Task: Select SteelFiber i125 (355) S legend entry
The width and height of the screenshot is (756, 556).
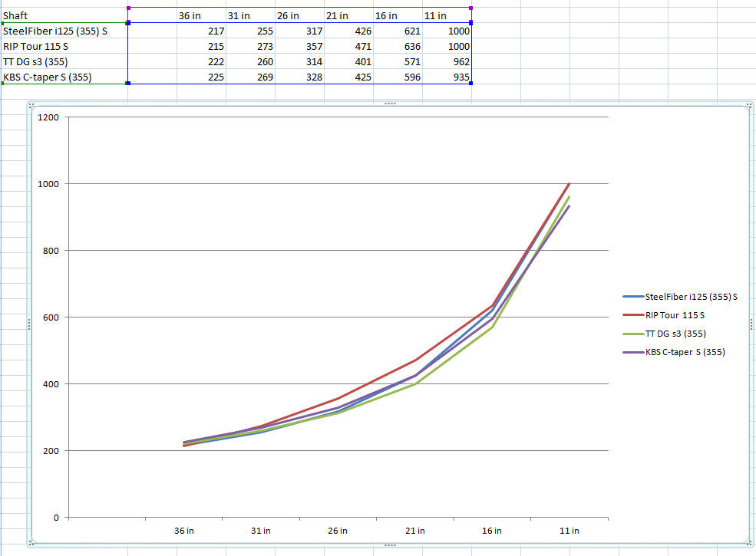Action: coord(680,297)
